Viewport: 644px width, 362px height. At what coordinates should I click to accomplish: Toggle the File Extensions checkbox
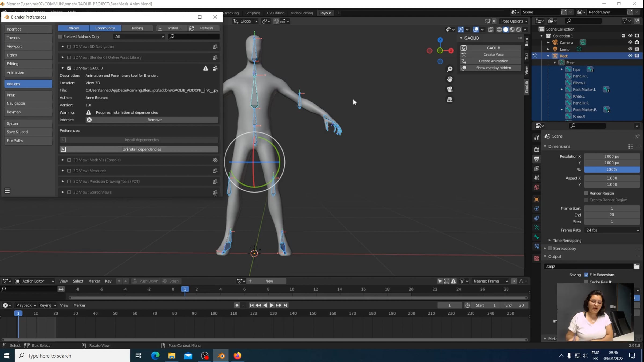point(586,275)
